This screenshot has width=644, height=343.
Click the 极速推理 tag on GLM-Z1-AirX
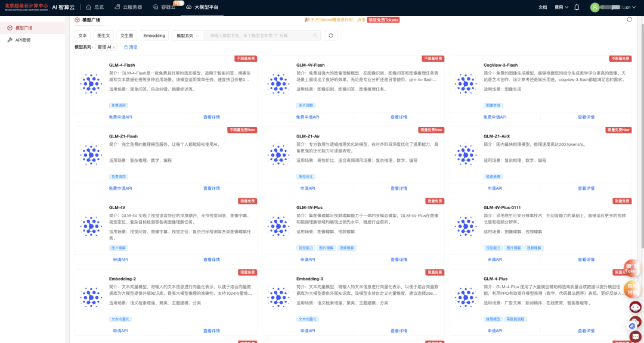pos(493,177)
